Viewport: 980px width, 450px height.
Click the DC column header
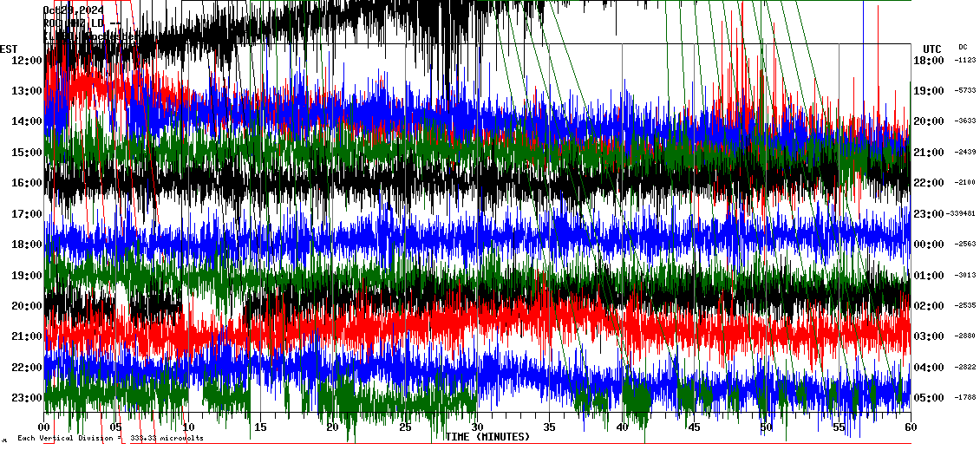click(x=963, y=47)
